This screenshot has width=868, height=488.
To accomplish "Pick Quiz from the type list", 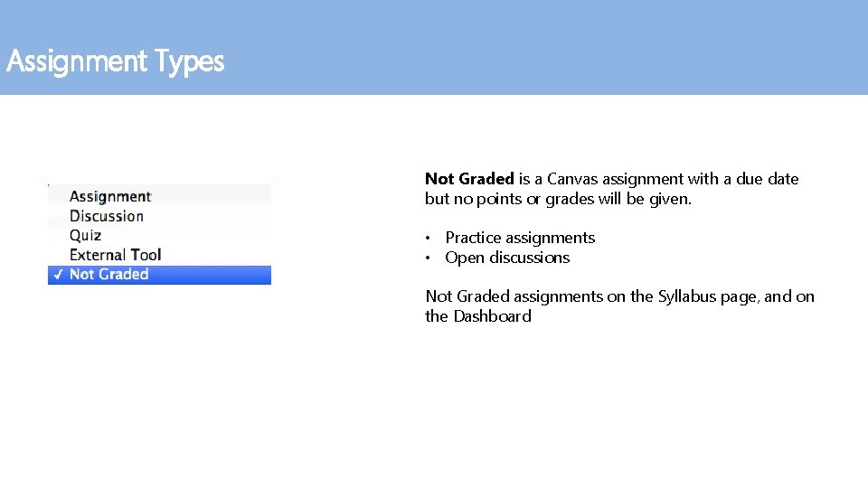I will [x=86, y=235].
